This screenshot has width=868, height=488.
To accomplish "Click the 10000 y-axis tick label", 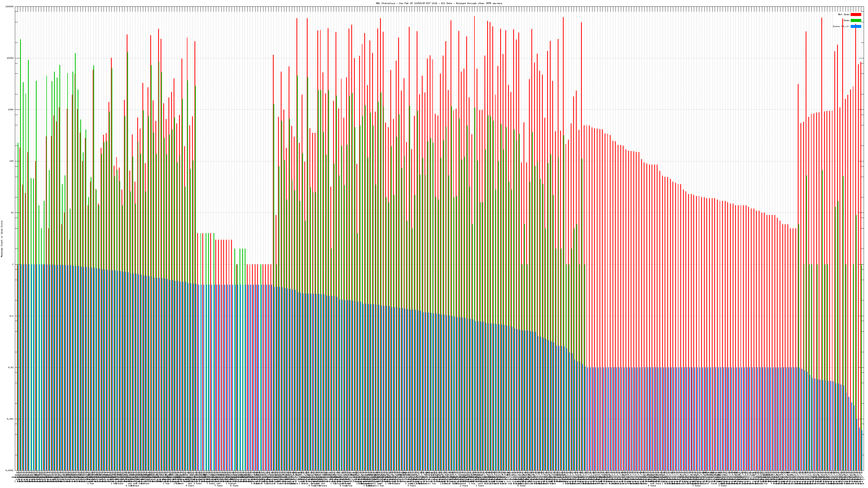I will coord(11,58).
